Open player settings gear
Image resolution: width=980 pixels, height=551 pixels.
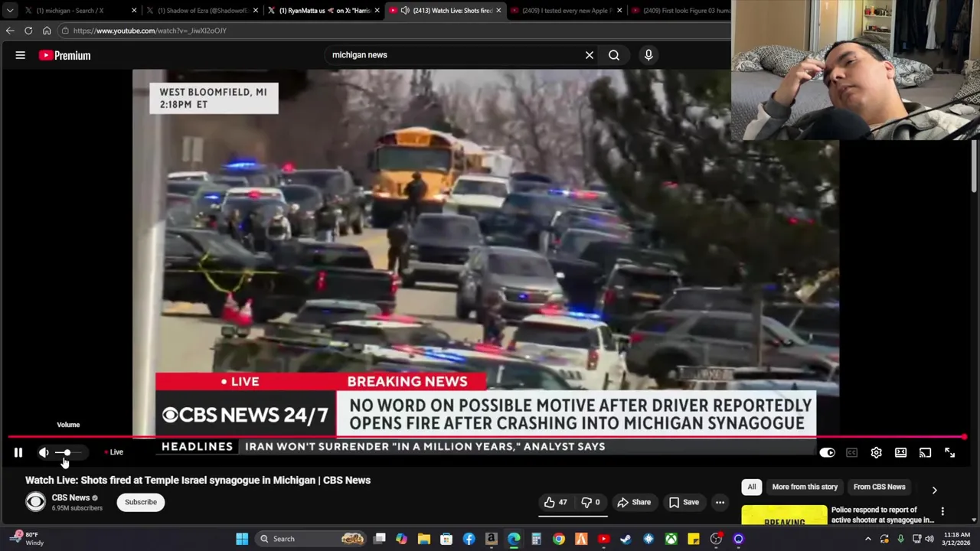point(876,453)
